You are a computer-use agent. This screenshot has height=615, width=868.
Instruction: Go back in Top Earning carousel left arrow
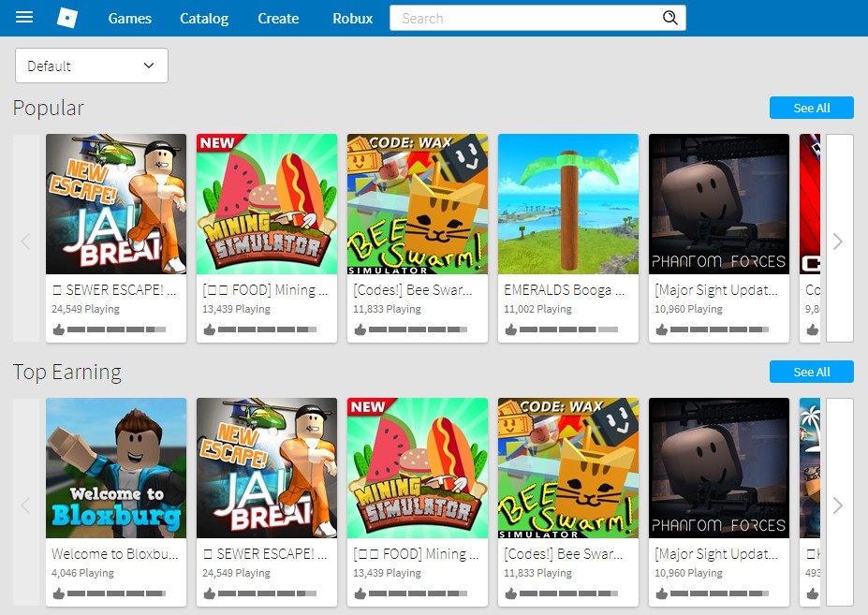tap(26, 503)
